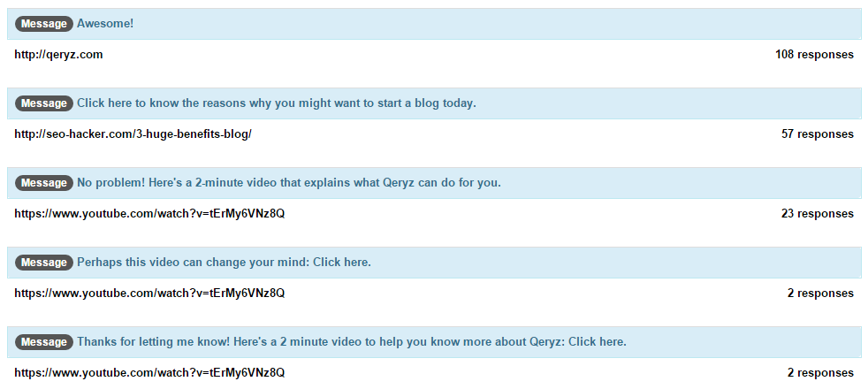Click "2 responses" in the "Thanks for letting me know" row
The height and width of the screenshot is (389, 868).
pos(820,373)
